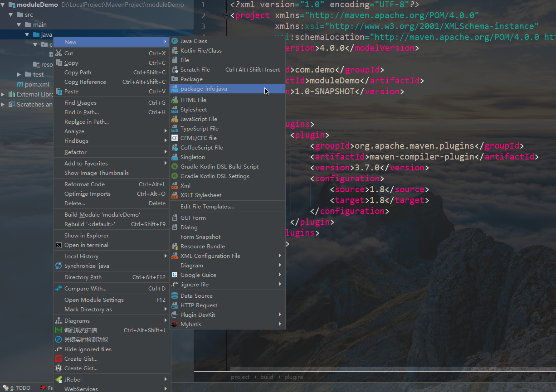
Task: Click the Google Guice icon
Action: coord(175,275)
